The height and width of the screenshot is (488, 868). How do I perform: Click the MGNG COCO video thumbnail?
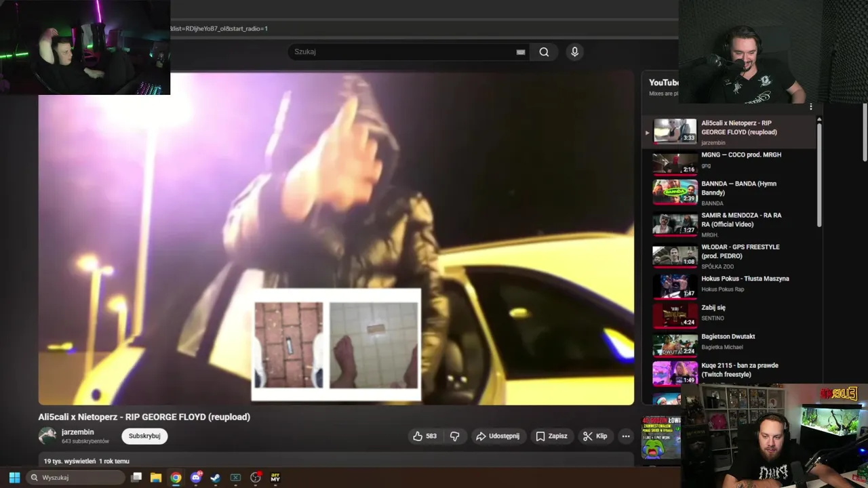(675, 163)
